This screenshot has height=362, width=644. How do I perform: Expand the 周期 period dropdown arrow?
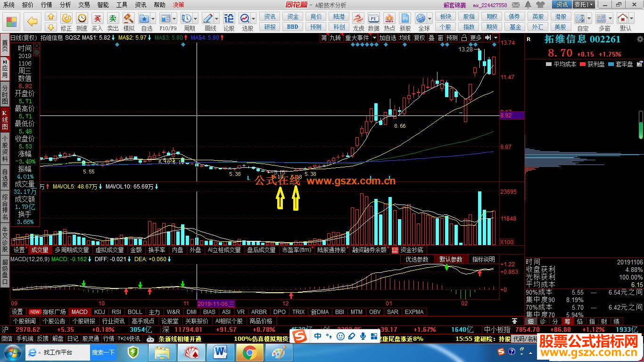196,18
